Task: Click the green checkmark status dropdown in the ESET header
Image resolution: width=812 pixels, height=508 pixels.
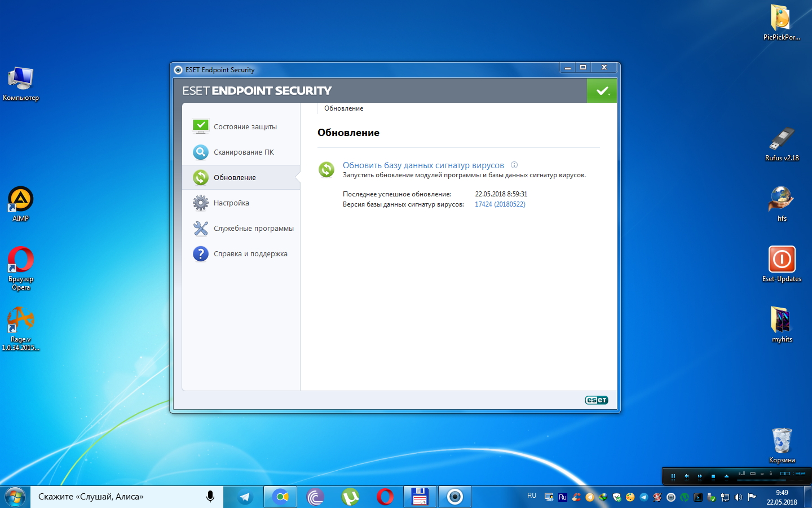Action: point(602,90)
